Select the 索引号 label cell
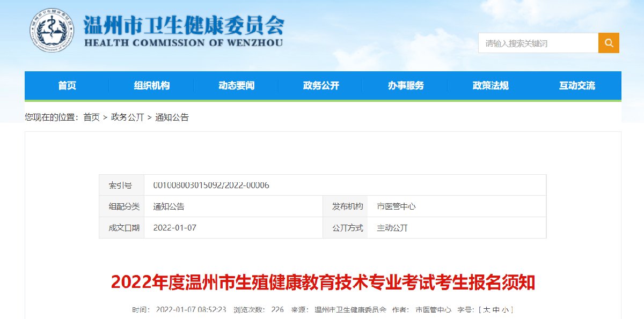This screenshot has height=319, width=644. pyautogui.click(x=121, y=185)
